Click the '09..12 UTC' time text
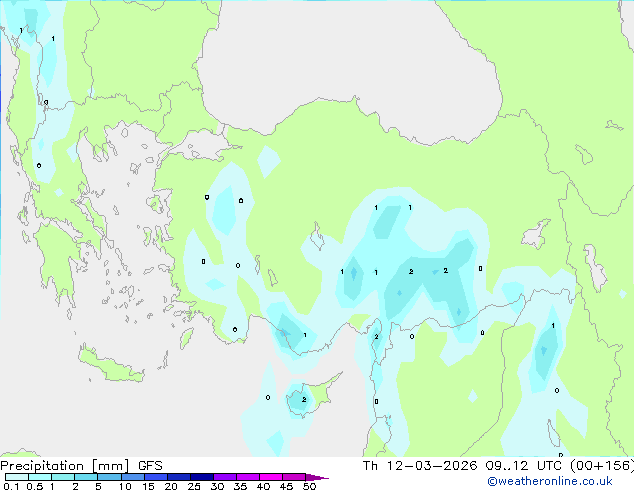The image size is (634, 490). click(524, 466)
